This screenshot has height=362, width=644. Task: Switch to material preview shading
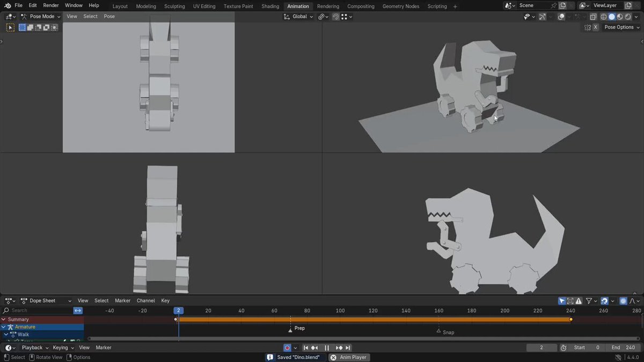click(x=619, y=17)
